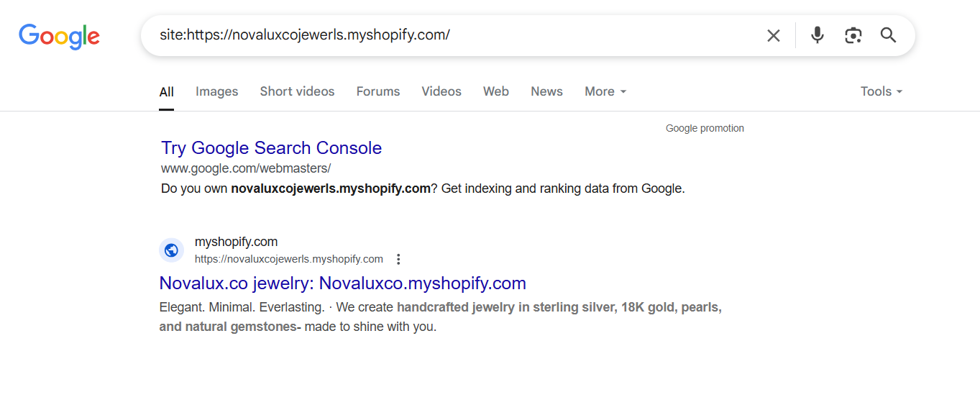This screenshot has height=400, width=980.
Task: Switch to the Images tab
Action: 216,91
